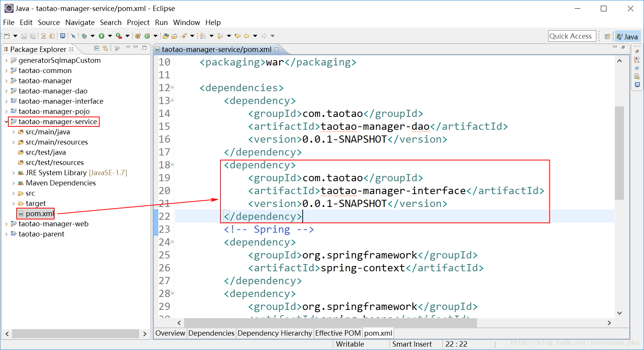
Task: Fold the dependencies element at line 12
Action: 172,87
